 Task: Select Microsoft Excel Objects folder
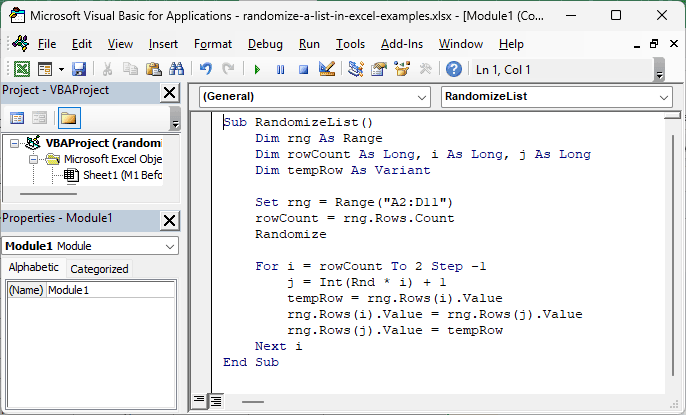(113, 159)
